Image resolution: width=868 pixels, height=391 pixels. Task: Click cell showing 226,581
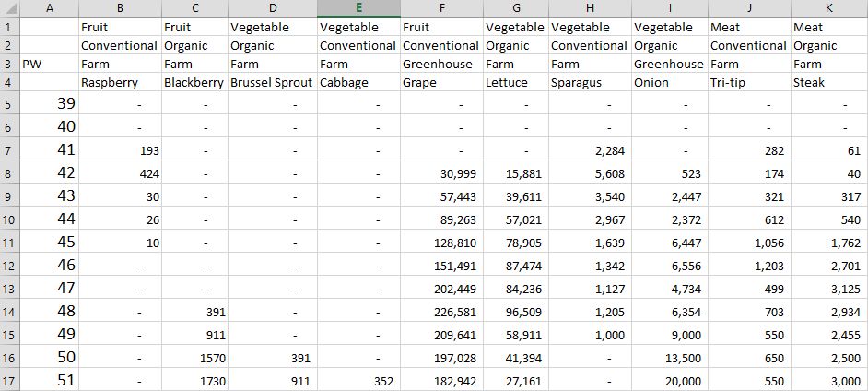pos(441,312)
